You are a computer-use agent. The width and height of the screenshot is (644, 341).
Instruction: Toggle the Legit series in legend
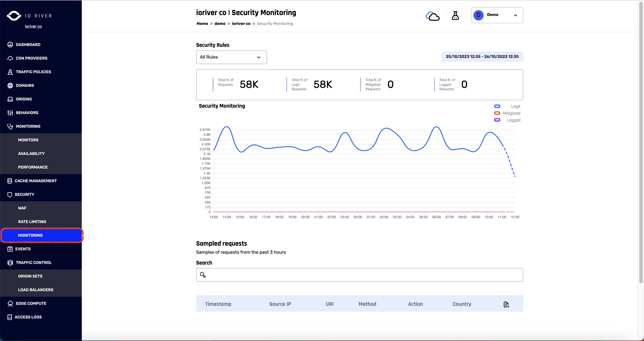[507, 106]
